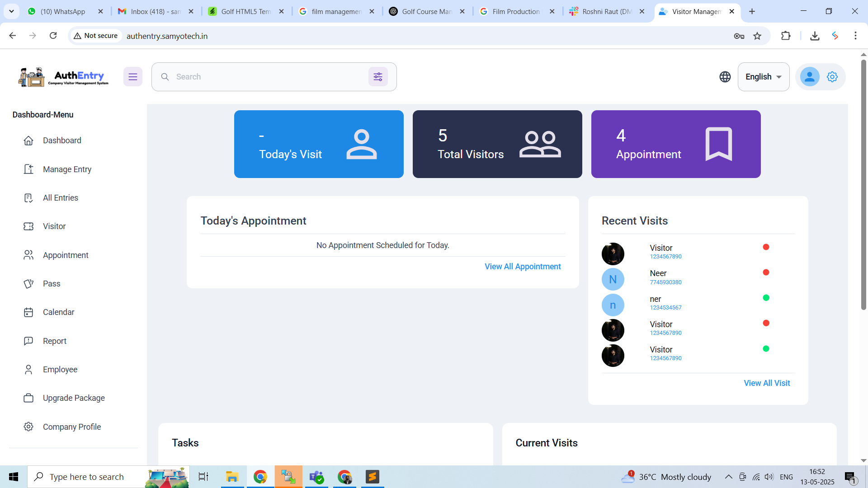Go to the Appointment page

click(66, 255)
